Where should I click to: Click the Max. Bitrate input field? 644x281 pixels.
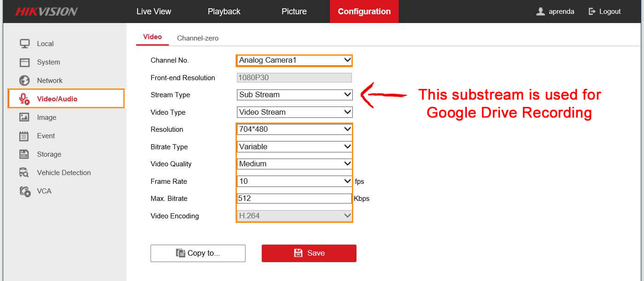point(294,199)
